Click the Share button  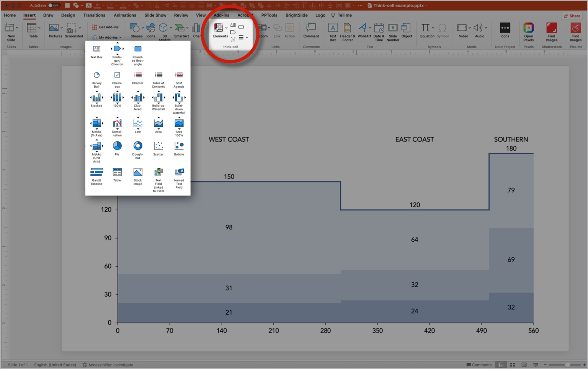pos(572,16)
